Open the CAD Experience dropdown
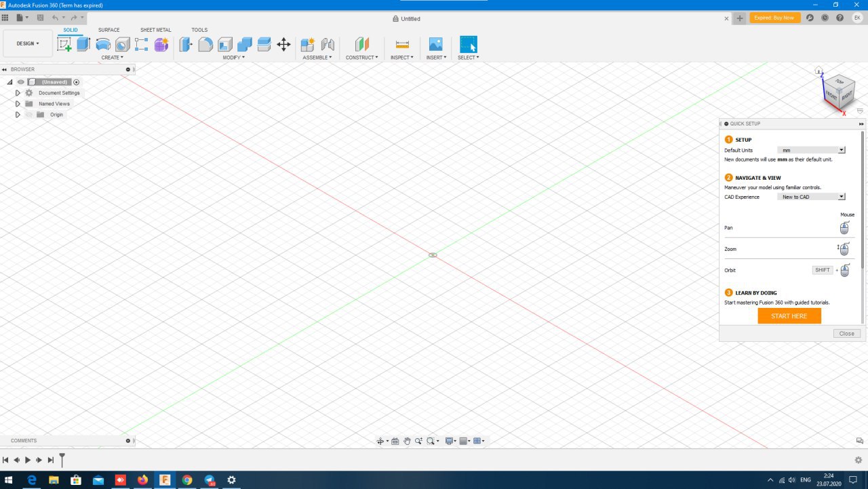 pyautogui.click(x=811, y=197)
